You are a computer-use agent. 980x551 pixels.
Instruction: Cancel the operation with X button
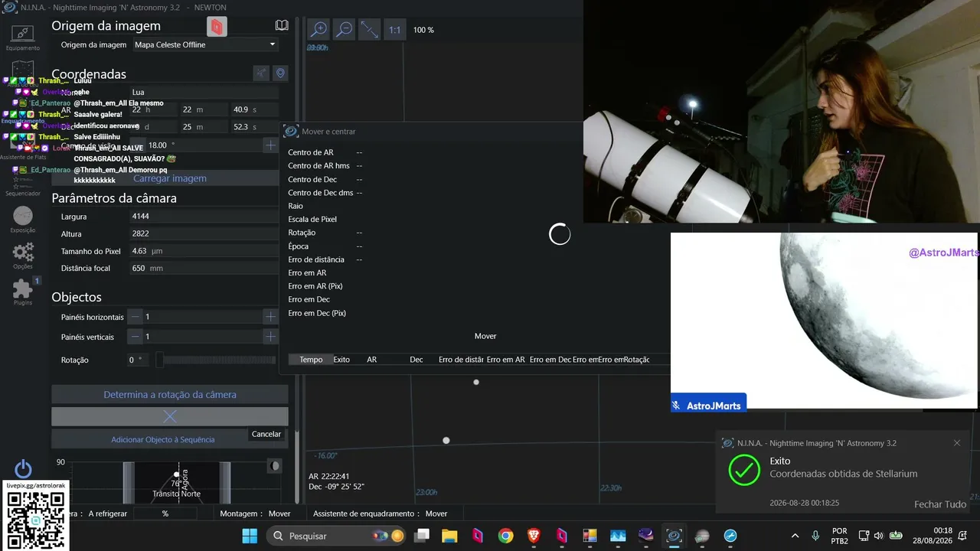(x=170, y=416)
